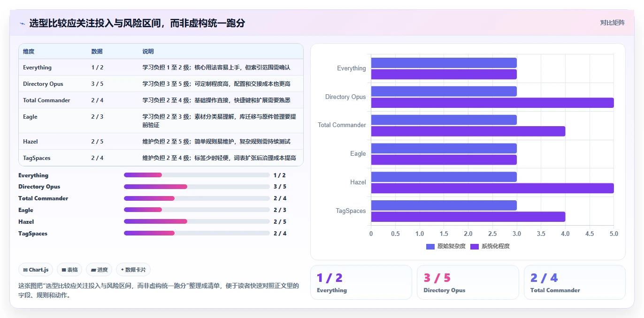
Task: Click Hazel's 维护负担 2 至 5 级 description
Action: tap(216, 142)
